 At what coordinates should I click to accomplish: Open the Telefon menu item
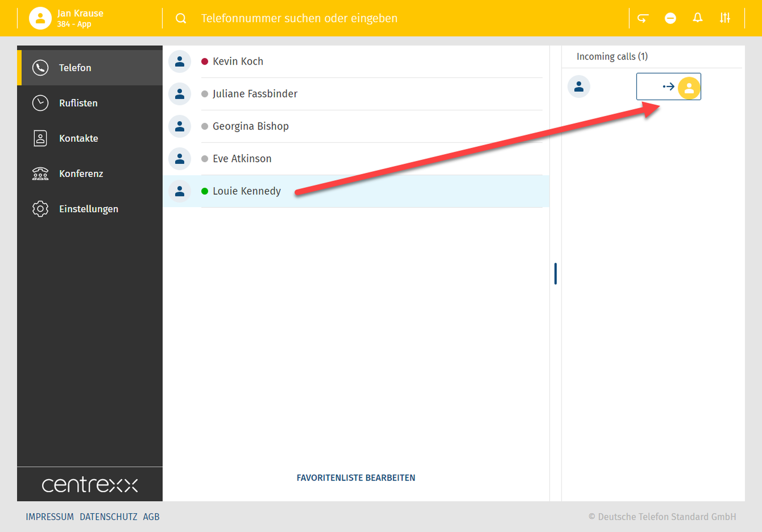(75, 68)
